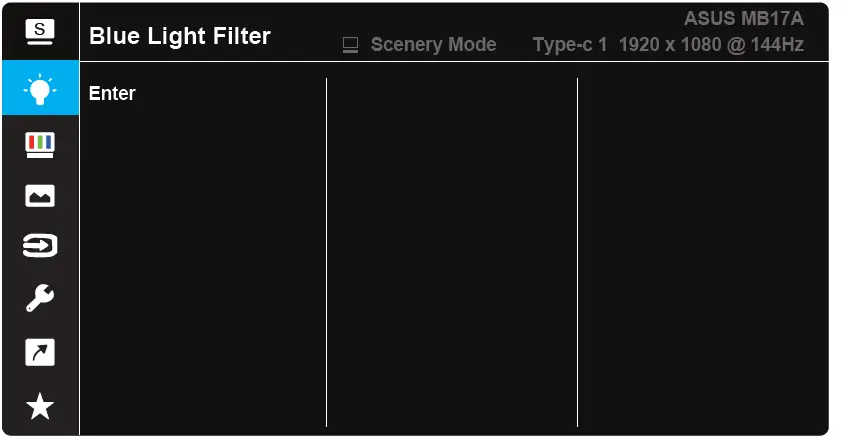Click the Blue Light Filter title
The image size is (843, 440).
pos(180,37)
